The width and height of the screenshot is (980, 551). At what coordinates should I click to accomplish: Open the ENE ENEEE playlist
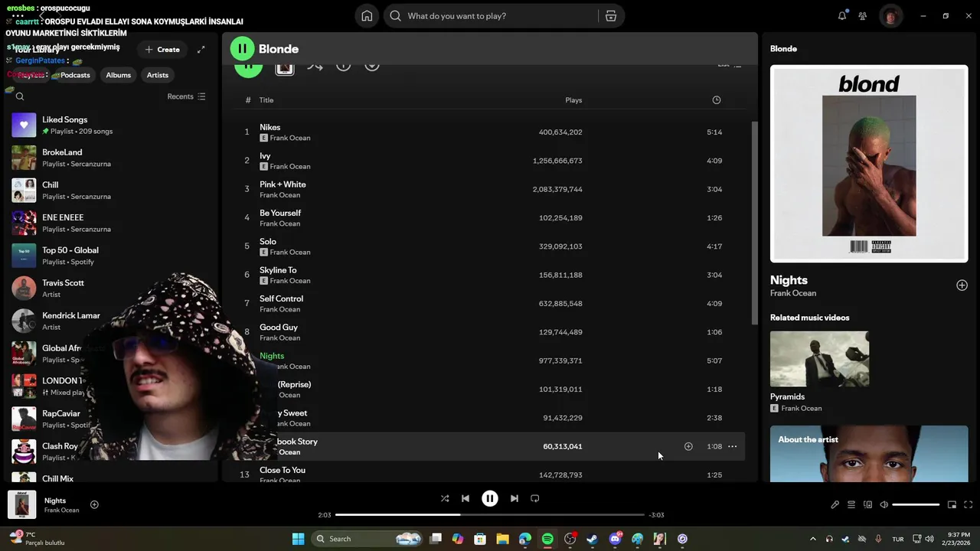[x=111, y=223]
